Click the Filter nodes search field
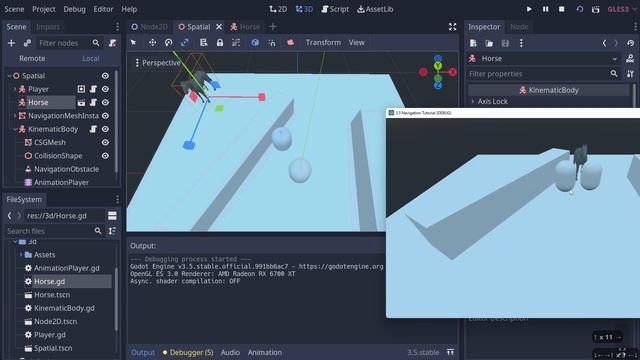This screenshot has width=640, height=360. tap(69, 43)
